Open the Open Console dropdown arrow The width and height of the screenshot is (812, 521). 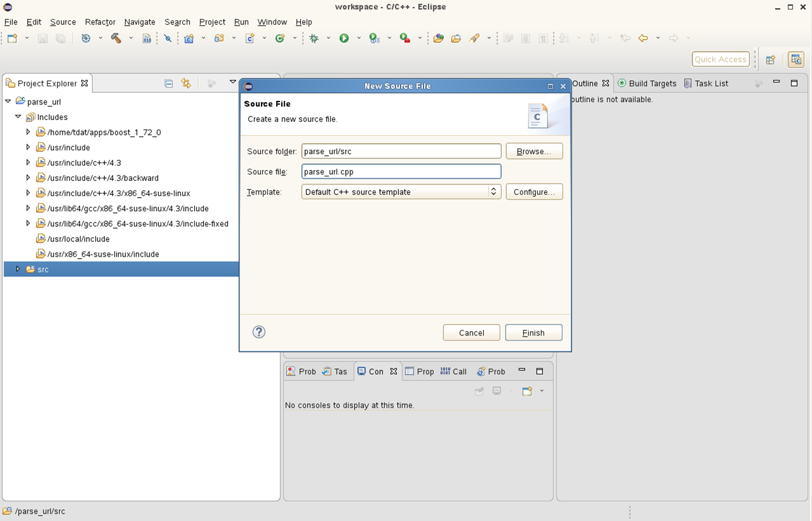pyautogui.click(x=542, y=391)
